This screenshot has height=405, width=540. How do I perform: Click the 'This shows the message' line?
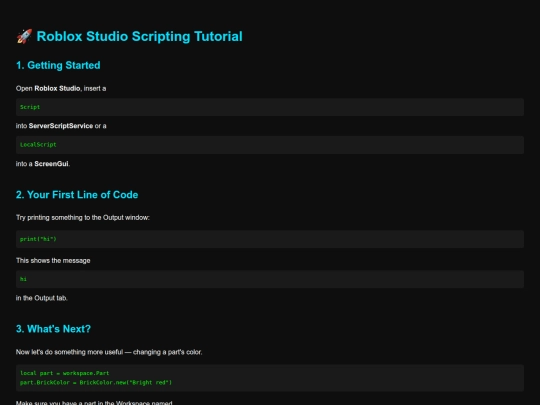53,261
